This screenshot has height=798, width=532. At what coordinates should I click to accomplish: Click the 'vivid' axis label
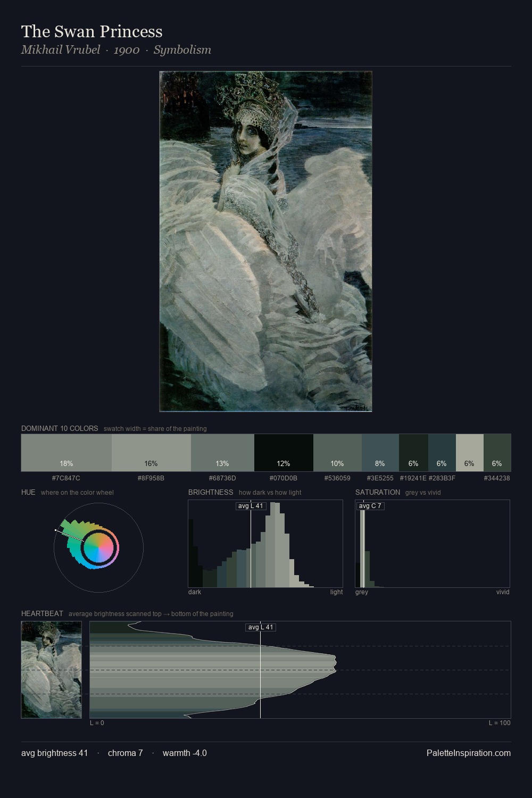pyautogui.click(x=503, y=592)
